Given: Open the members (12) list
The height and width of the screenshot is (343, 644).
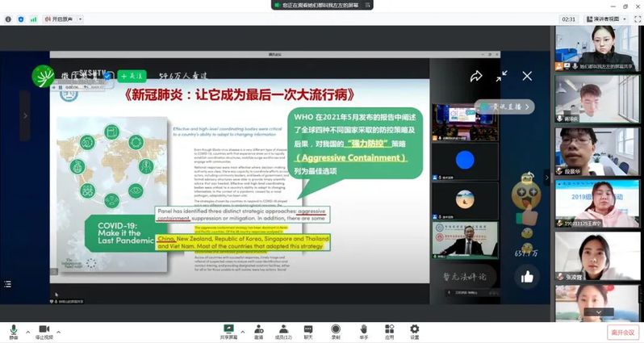Looking at the screenshot, I should (x=283, y=330).
